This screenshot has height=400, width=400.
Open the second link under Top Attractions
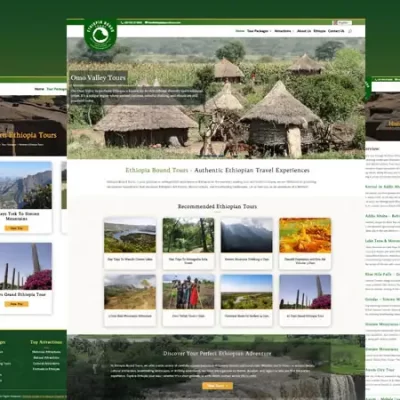[x=46, y=358]
